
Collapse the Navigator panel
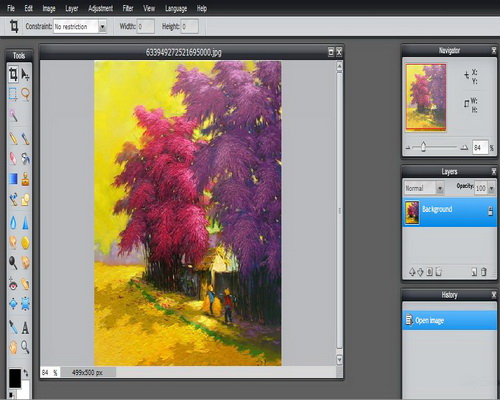point(494,50)
